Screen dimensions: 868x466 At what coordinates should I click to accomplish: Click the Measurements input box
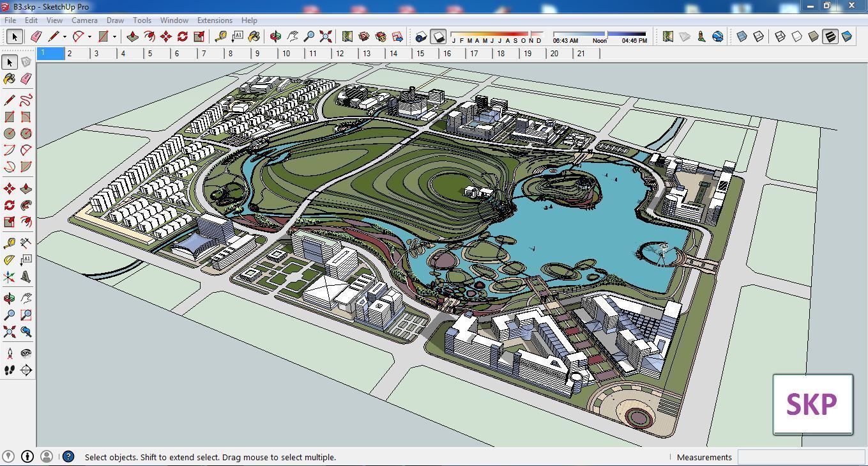click(801, 457)
